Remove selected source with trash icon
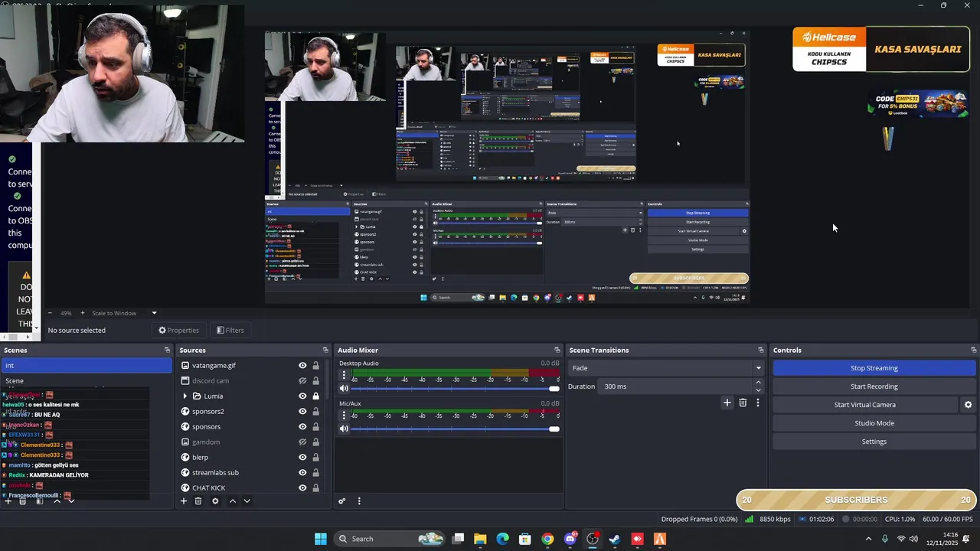 198,501
